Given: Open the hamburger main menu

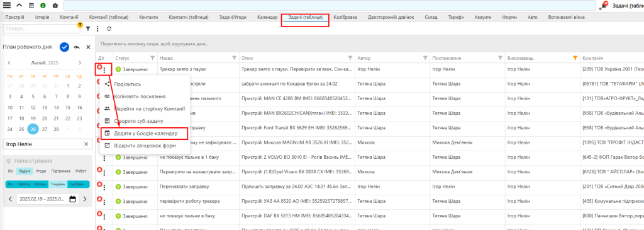Looking at the screenshot, I should pyautogui.click(x=7, y=5).
